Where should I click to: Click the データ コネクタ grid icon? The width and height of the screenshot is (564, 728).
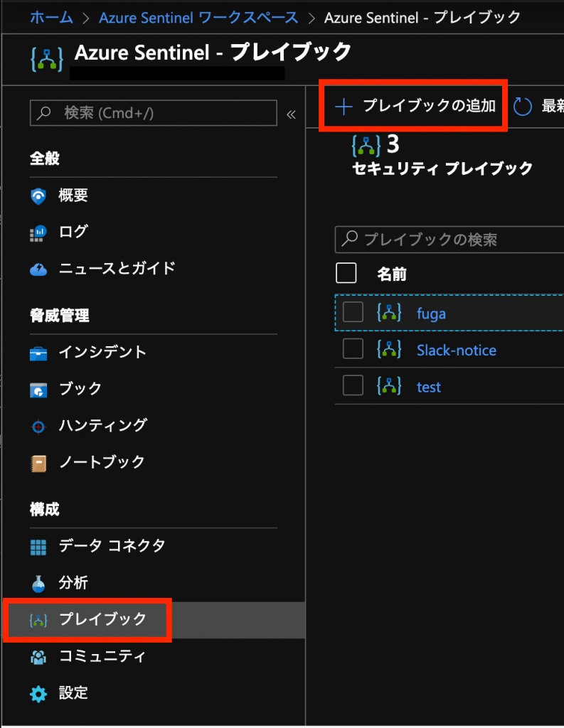point(38,547)
